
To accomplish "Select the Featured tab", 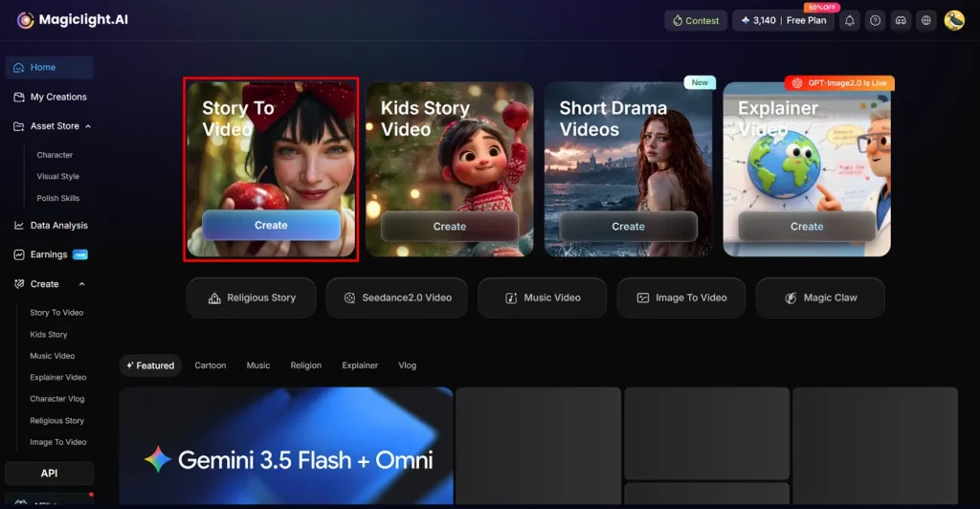I will tap(150, 365).
